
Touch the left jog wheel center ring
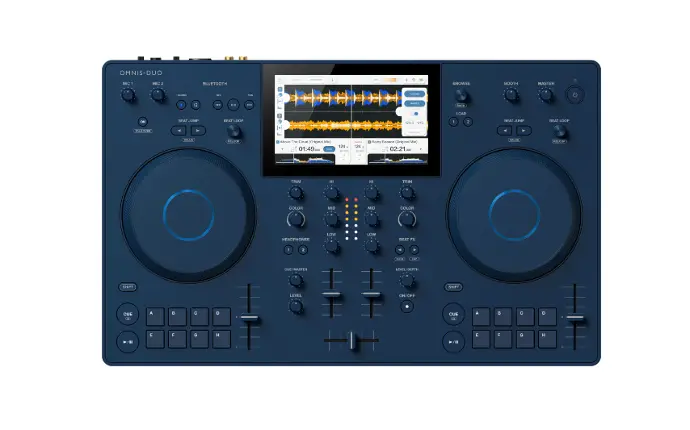(188, 215)
